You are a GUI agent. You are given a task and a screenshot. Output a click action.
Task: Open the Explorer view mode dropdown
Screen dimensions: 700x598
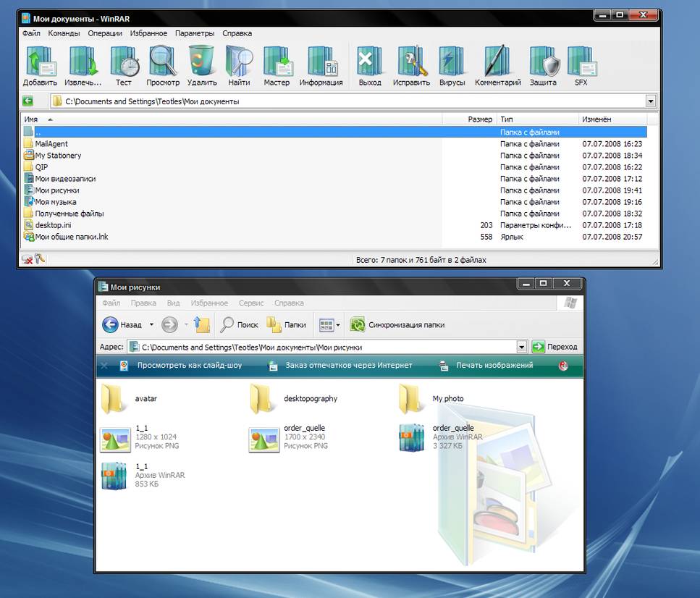point(337,324)
